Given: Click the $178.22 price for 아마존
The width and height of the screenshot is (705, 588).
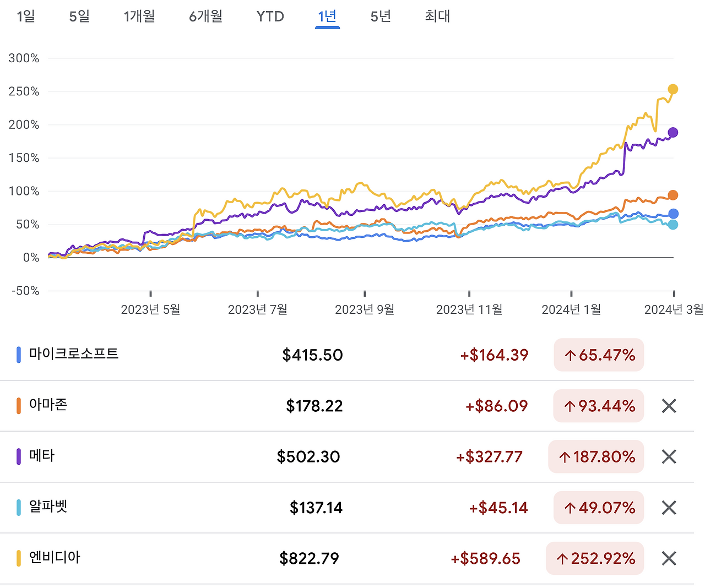Looking at the screenshot, I should pyautogui.click(x=314, y=406).
